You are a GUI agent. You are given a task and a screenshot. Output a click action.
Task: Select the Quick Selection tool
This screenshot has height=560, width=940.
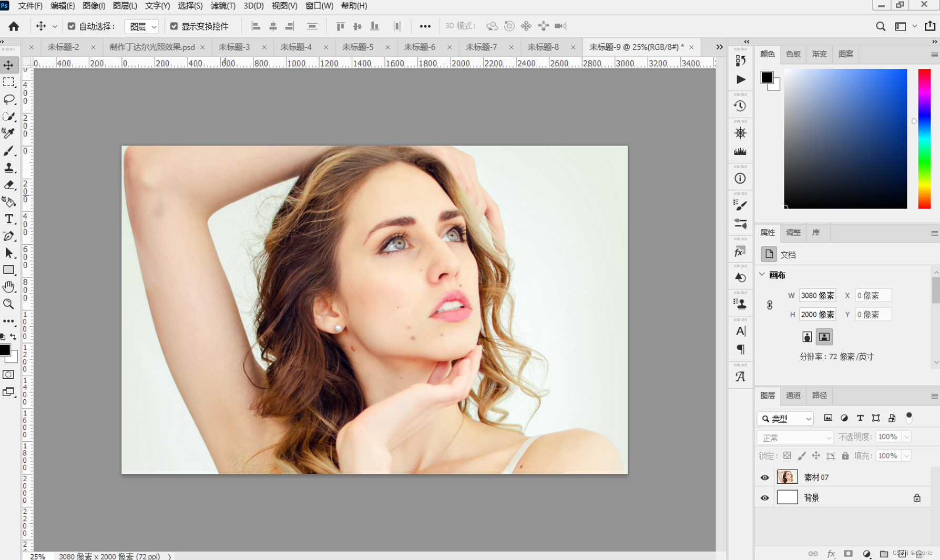coord(9,116)
